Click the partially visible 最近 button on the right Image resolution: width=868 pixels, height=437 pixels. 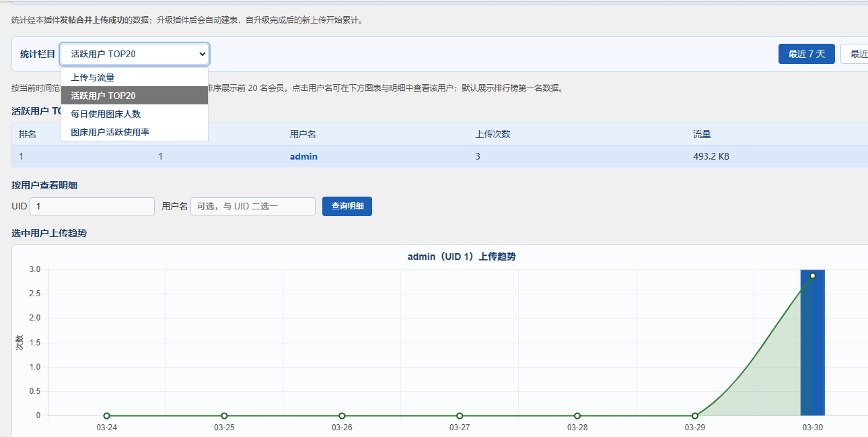858,54
